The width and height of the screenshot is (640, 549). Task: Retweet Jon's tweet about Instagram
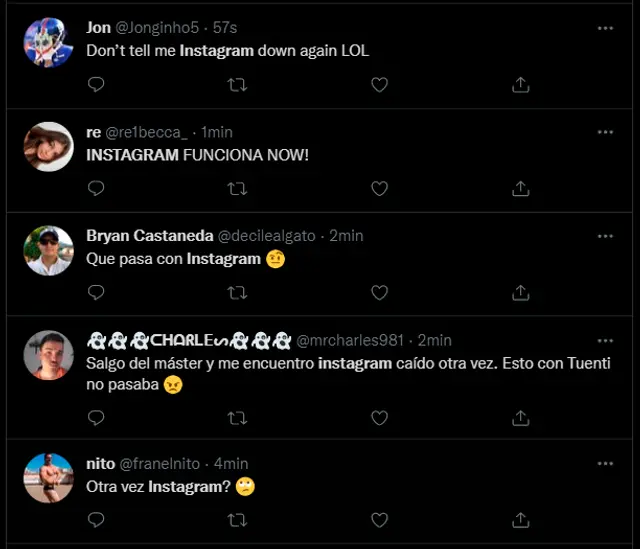(238, 85)
